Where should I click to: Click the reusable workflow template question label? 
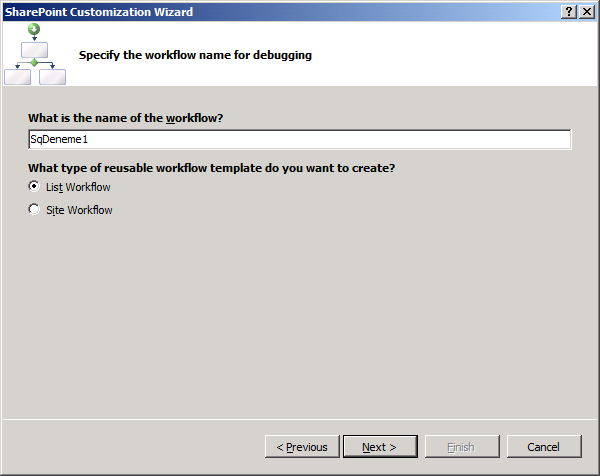[211, 168]
